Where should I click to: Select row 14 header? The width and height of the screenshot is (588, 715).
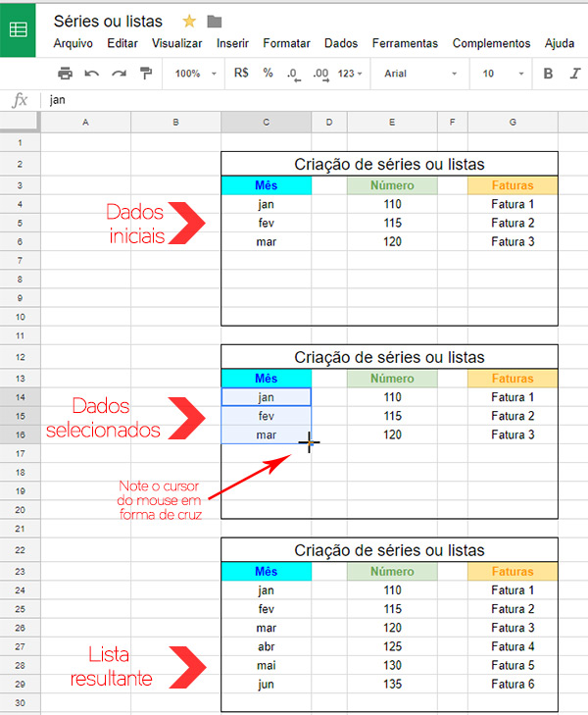coord(20,397)
